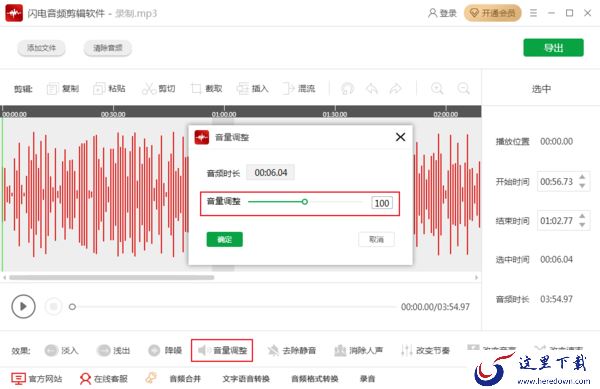Screen dimensions: 600x389
Task: Zoom out of the waveform with magnifier minus
Action: (x=463, y=89)
